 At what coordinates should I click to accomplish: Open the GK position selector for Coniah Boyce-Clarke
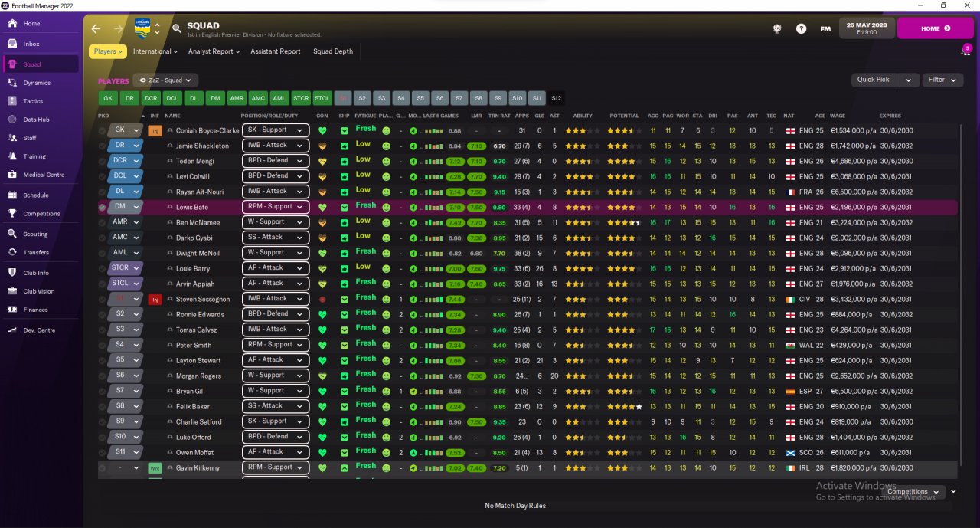point(126,130)
